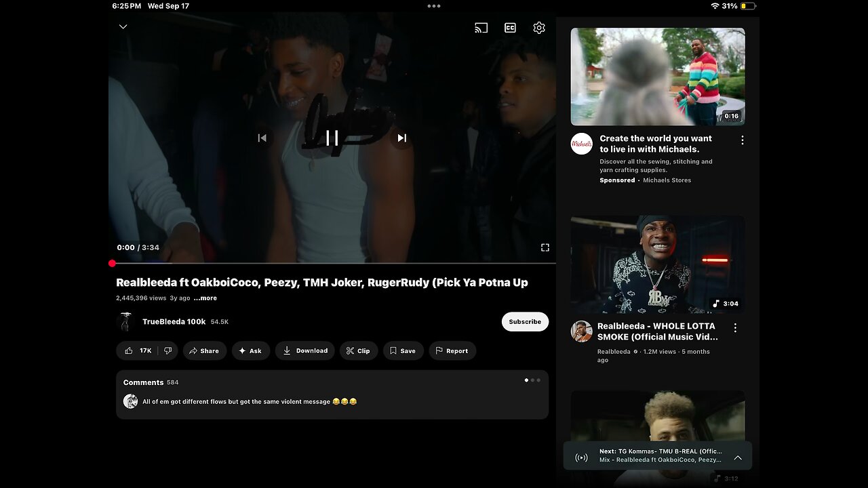The width and height of the screenshot is (868, 488).
Task: Open the 6:25 PM status clock
Action: [127, 6]
